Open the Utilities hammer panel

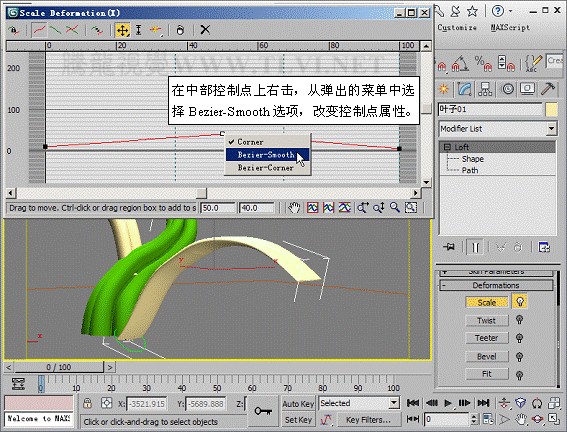coord(548,89)
